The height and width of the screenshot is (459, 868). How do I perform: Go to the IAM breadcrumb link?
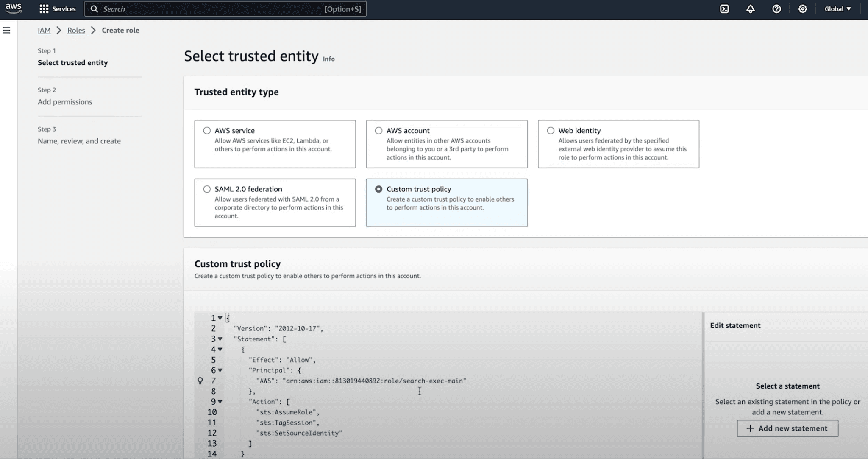tap(44, 30)
